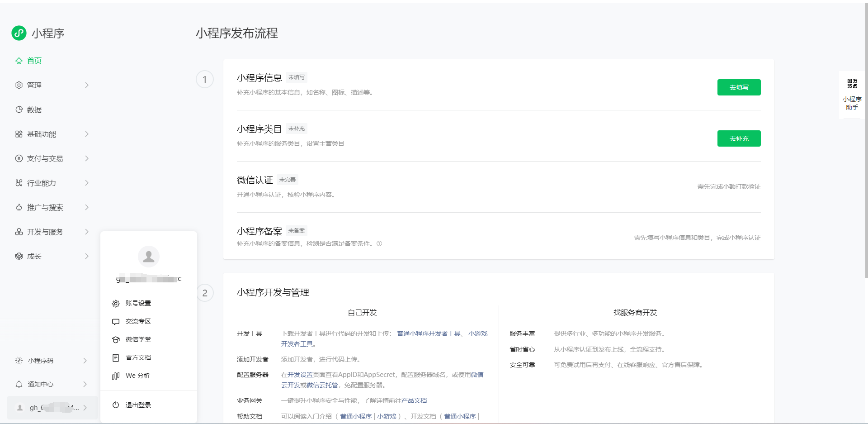Click the 小程序备案 step title
868x424 pixels.
click(259, 231)
